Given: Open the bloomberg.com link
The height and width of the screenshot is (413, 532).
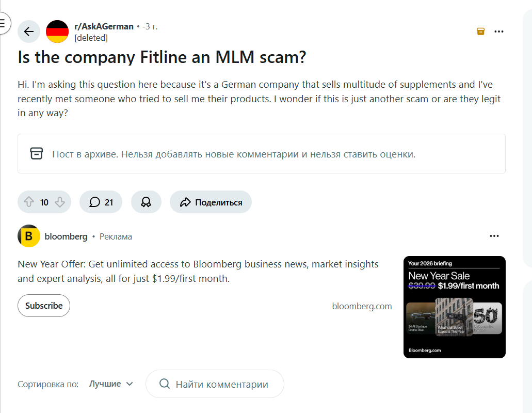Looking at the screenshot, I should pyautogui.click(x=362, y=306).
